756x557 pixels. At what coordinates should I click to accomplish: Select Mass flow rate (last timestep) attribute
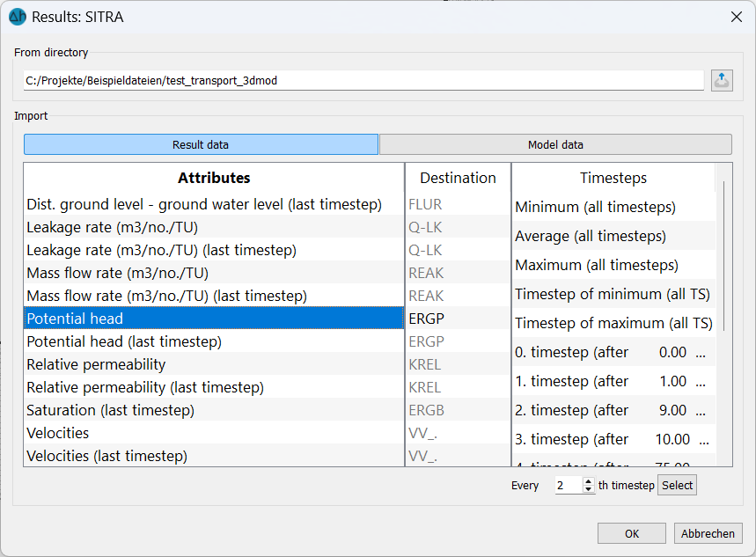(214, 296)
